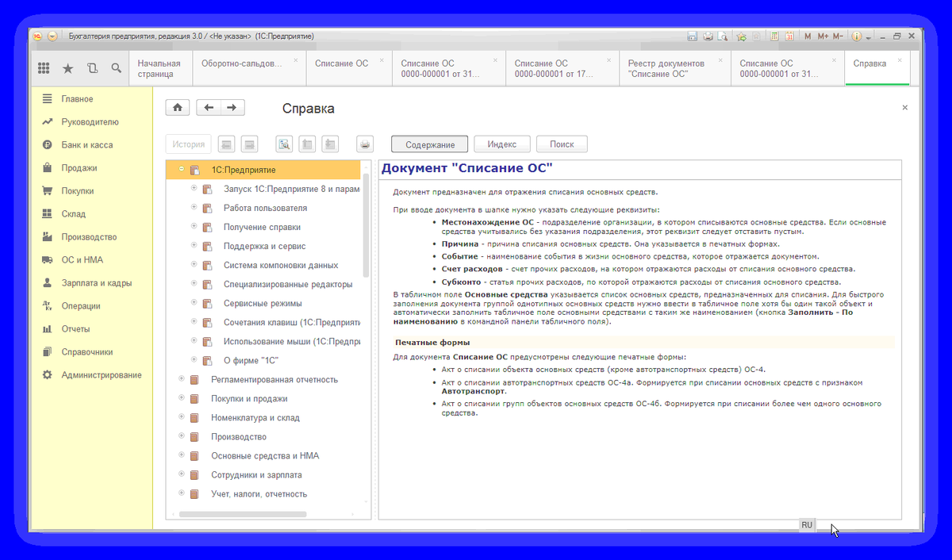The width and height of the screenshot is (952, 560).
Task: Click the title bar printer icon
Action: pyautogui.click(x=707, y=36)
